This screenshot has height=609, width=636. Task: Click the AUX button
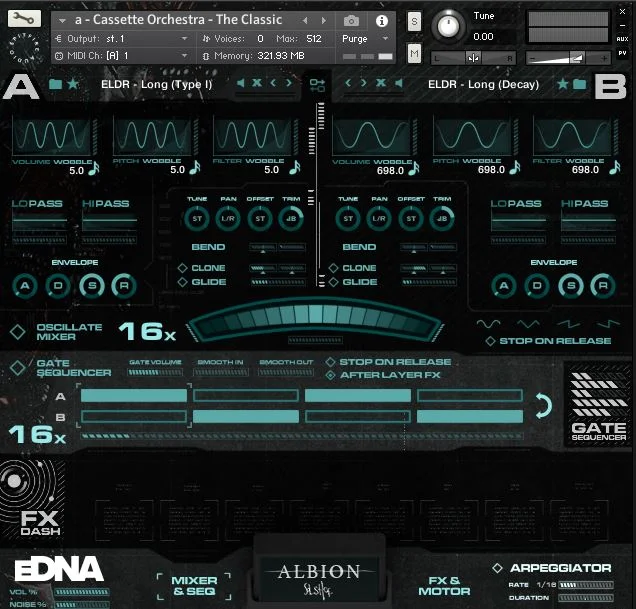(x=622, y=39)
